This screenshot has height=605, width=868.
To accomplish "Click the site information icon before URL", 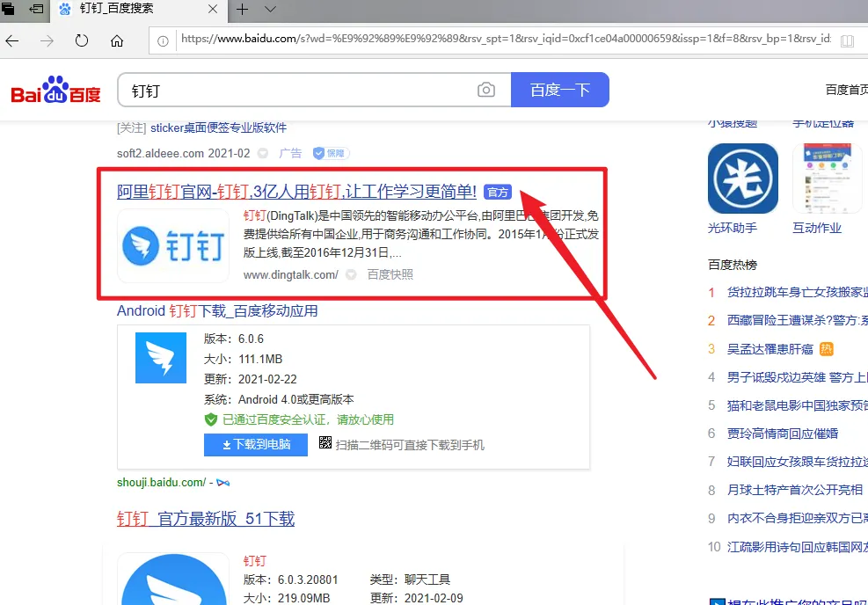I will 163,40.
